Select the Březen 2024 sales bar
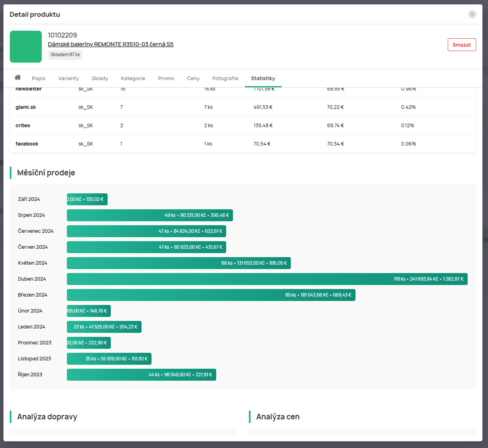488x448 pixels. tap(211, 295)
